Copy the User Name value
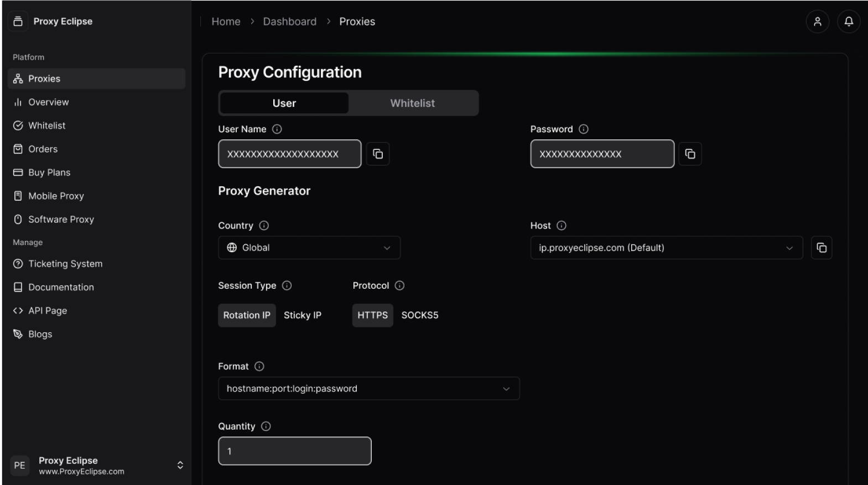Viewport: 868px width, 485px height. pyautogui.click(x=378, y=154)
